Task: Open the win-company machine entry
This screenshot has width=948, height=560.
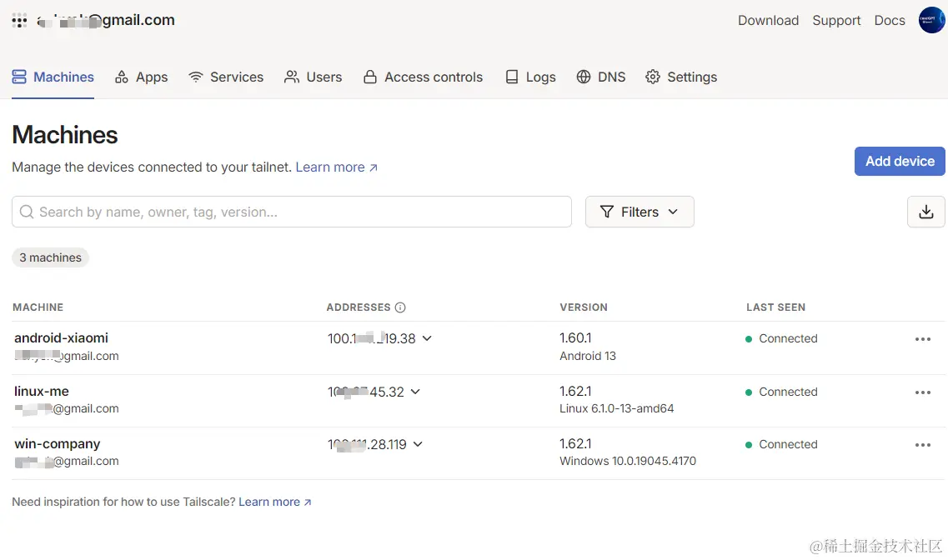Action: point(58,444)
